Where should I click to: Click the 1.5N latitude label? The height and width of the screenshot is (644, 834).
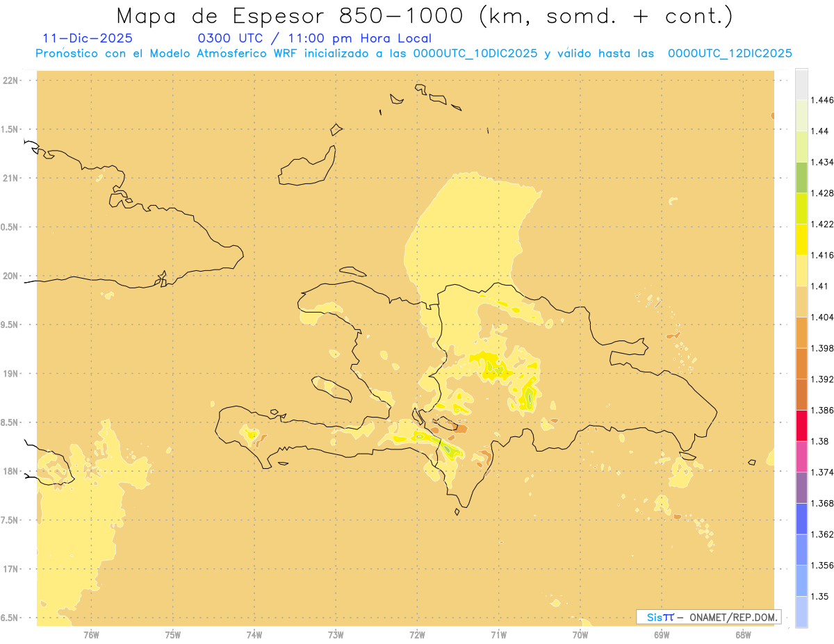10,129
